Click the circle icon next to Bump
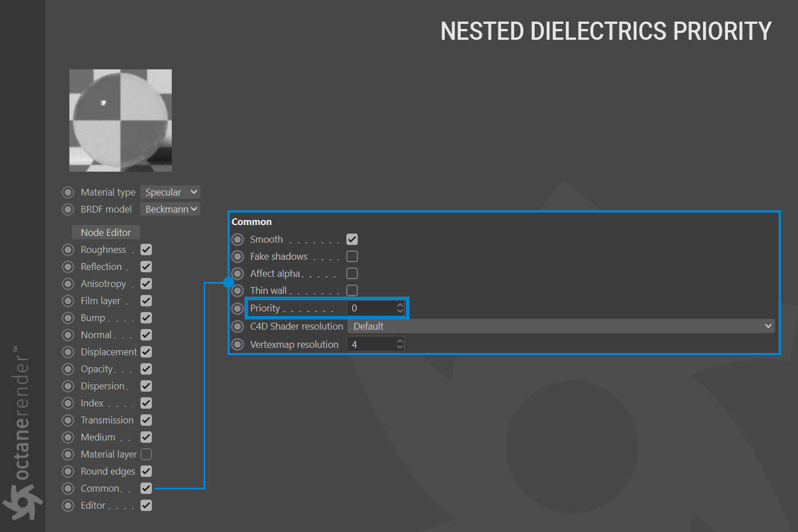 pyautogui.click(x=68, y=318)
